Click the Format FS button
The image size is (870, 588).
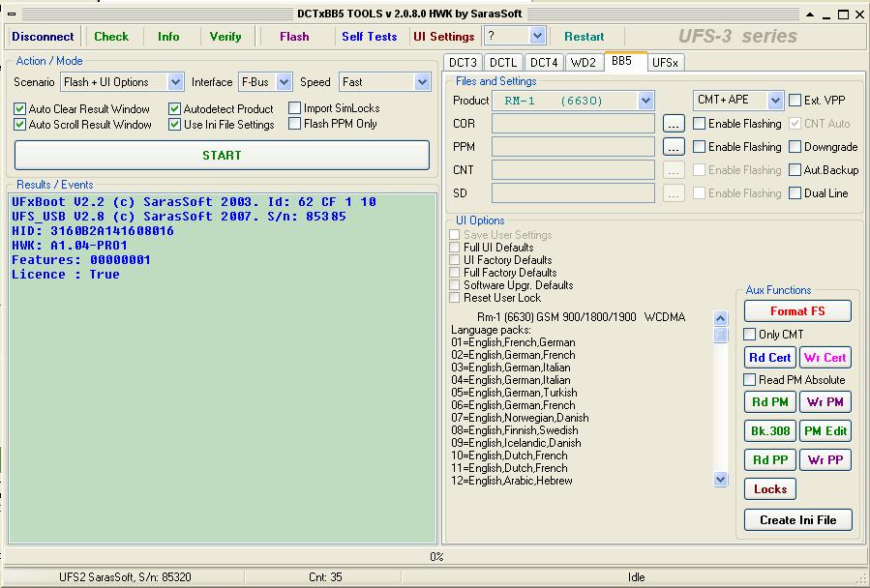pos(797,311)
